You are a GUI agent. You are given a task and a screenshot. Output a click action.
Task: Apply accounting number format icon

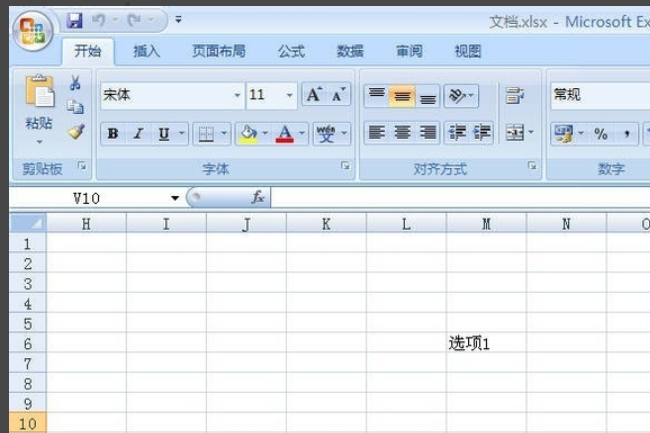click(x=564, y=133)
